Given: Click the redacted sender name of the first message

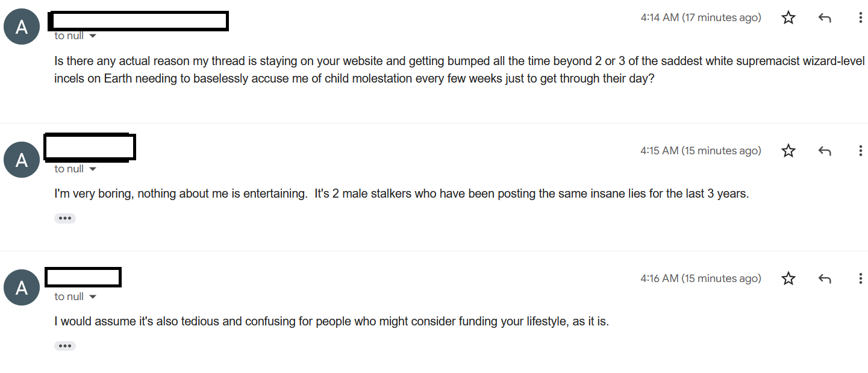Looking at the screenshot, I should (138, 20).
